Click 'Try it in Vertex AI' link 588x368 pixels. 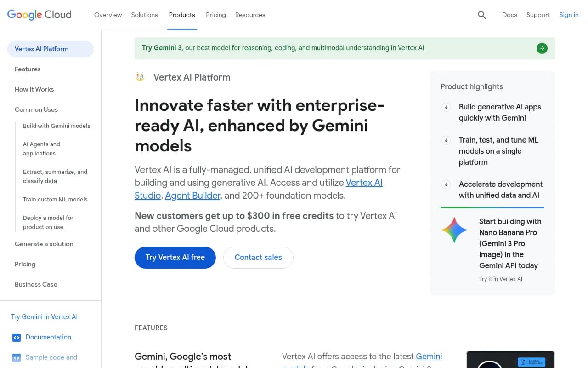(x=500, y=279)
